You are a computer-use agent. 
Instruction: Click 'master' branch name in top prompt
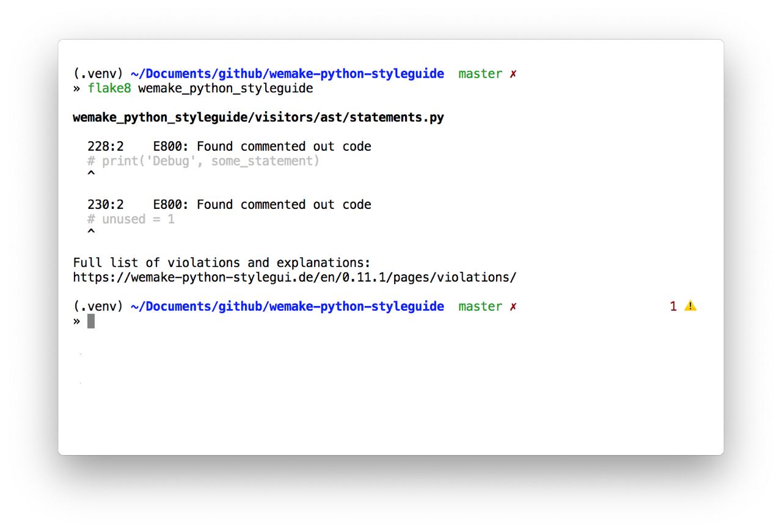[x=480, y=74]
